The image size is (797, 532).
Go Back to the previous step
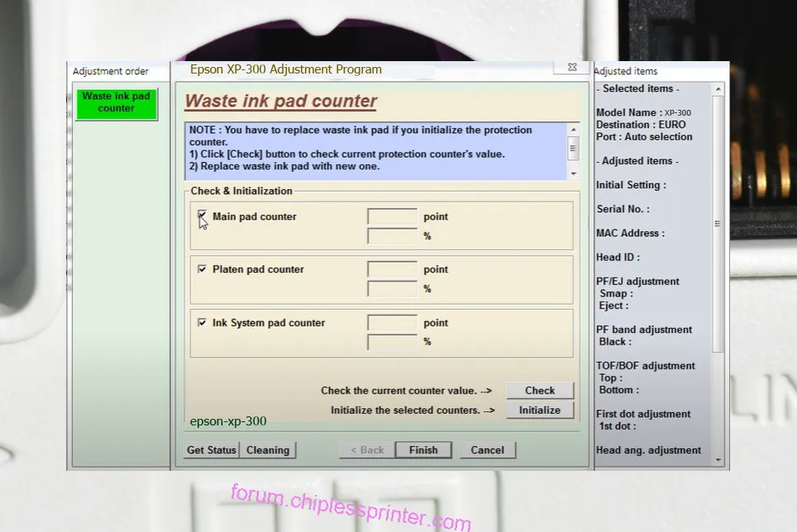(367, 449)
